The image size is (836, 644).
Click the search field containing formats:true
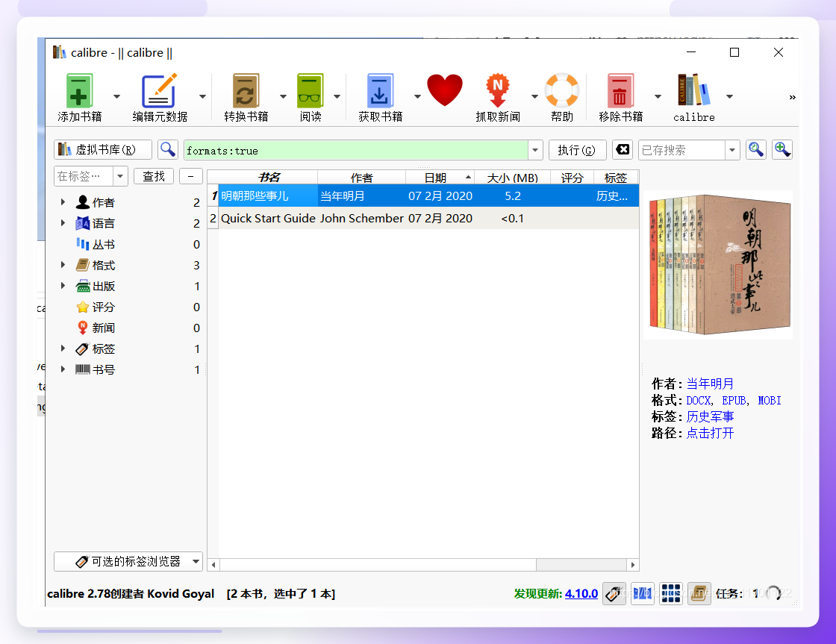pos(355,150)
